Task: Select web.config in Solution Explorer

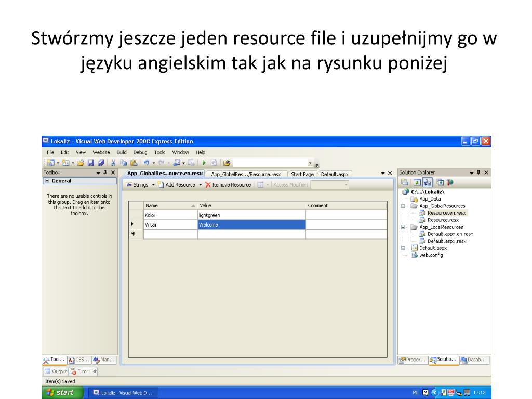Action: (x=431, y=255)
